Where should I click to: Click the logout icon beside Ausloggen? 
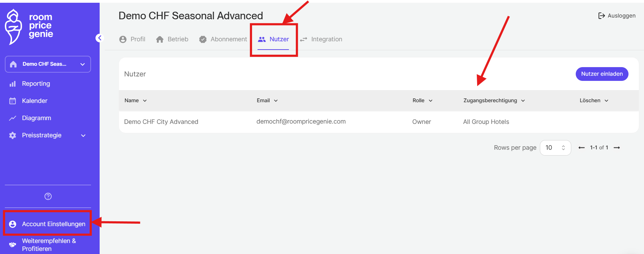[x=601, y=16]
